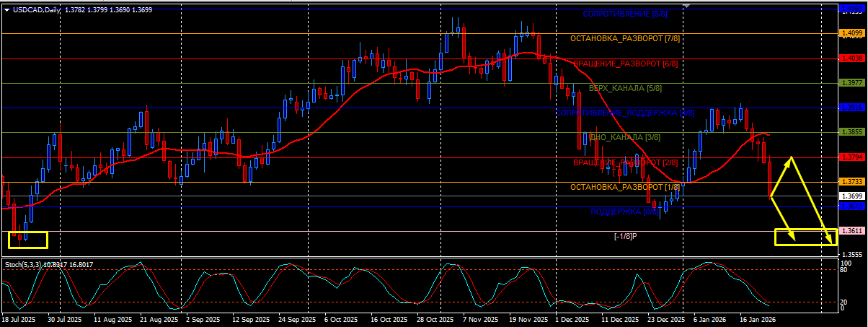Viewport: 868px width, 327px height.
Task: Select the USDCAD,Daily chart title text
Action: 37,9
